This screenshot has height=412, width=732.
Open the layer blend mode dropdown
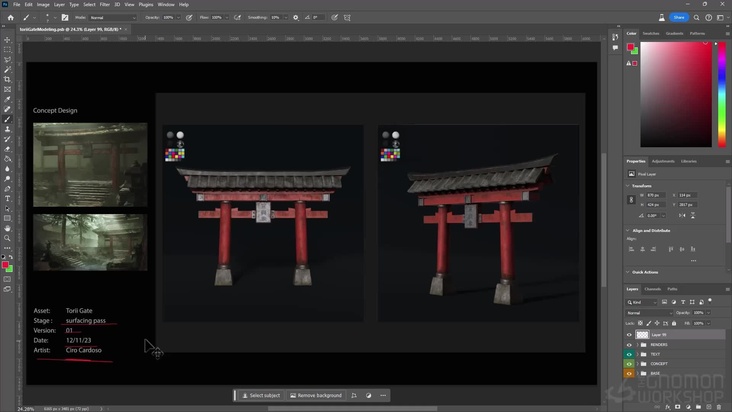pos(649,313)
